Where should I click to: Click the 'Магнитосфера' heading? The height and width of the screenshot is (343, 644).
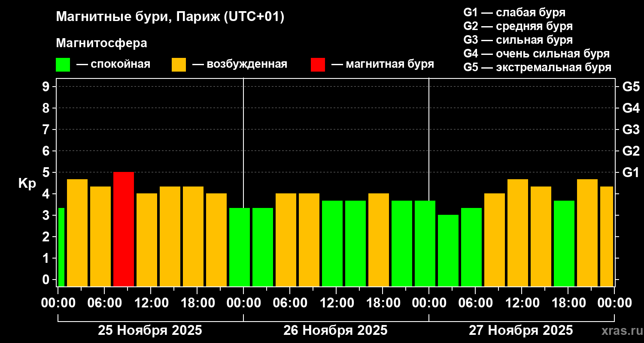tap(101, 43)
